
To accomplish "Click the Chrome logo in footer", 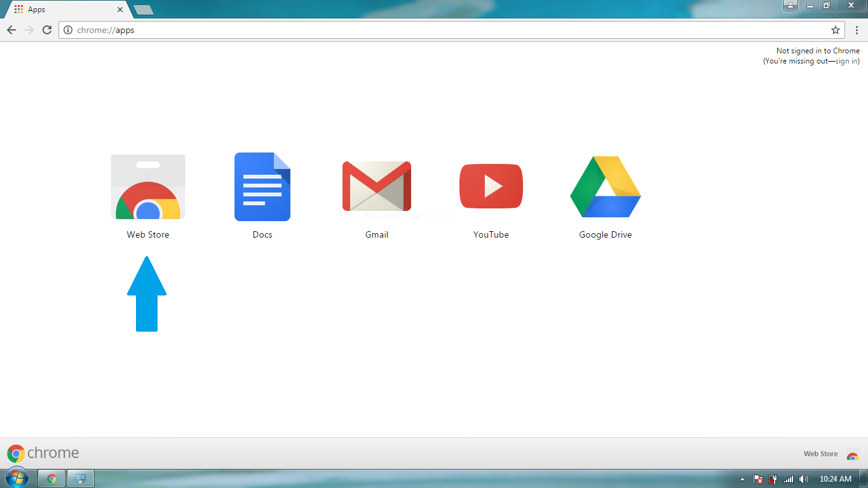I will click(x=43, y=453).
